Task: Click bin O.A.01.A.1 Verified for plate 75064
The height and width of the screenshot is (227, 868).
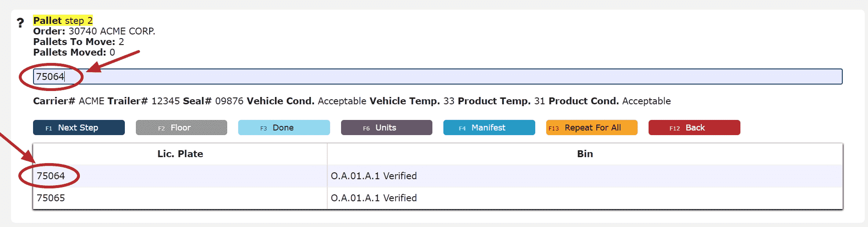Action: (374, 176)
